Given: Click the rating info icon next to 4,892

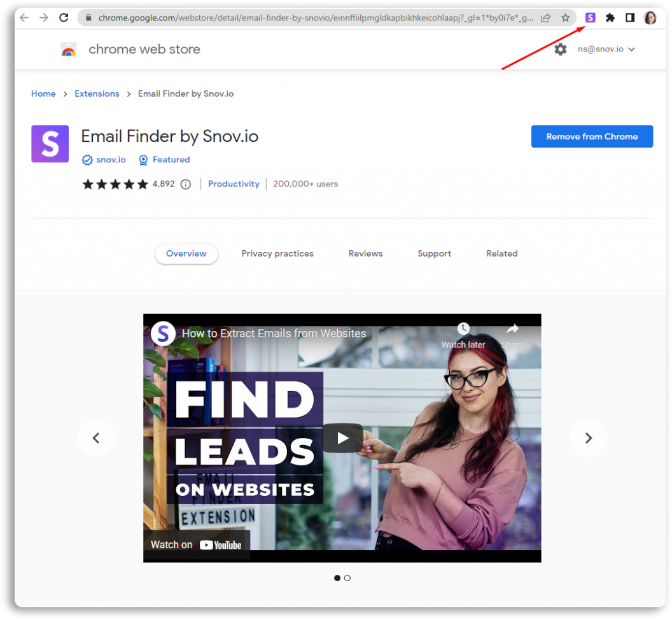Looking at the screenshot, I should (x=186, y=184).
